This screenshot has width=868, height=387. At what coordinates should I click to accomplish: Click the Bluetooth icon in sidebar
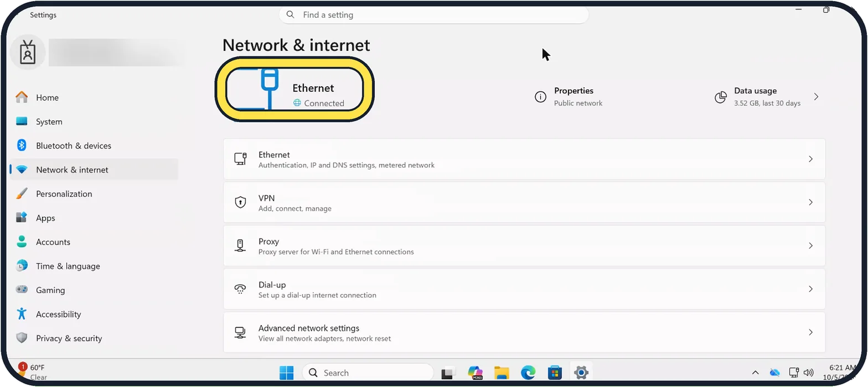(x=22, y=145)
